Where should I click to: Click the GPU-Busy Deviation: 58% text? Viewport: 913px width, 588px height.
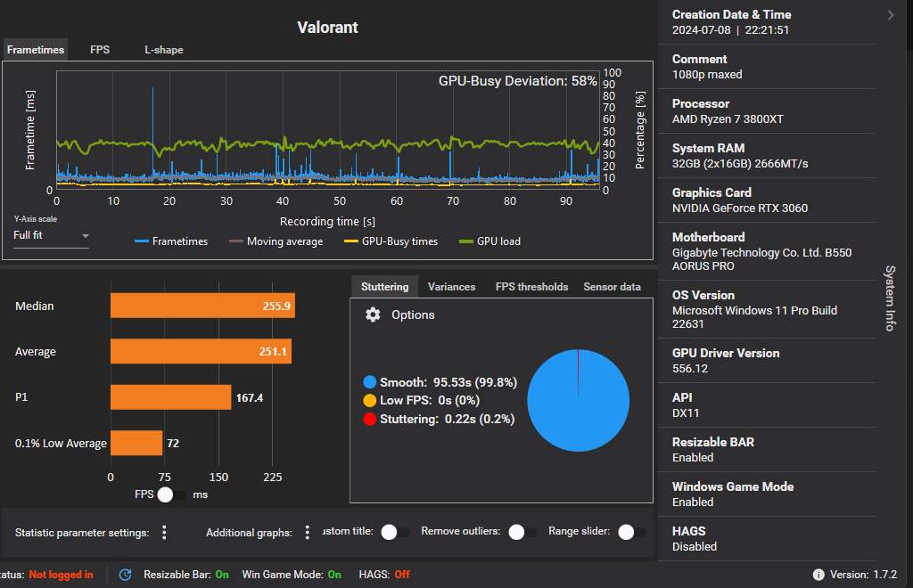[518, 81]
